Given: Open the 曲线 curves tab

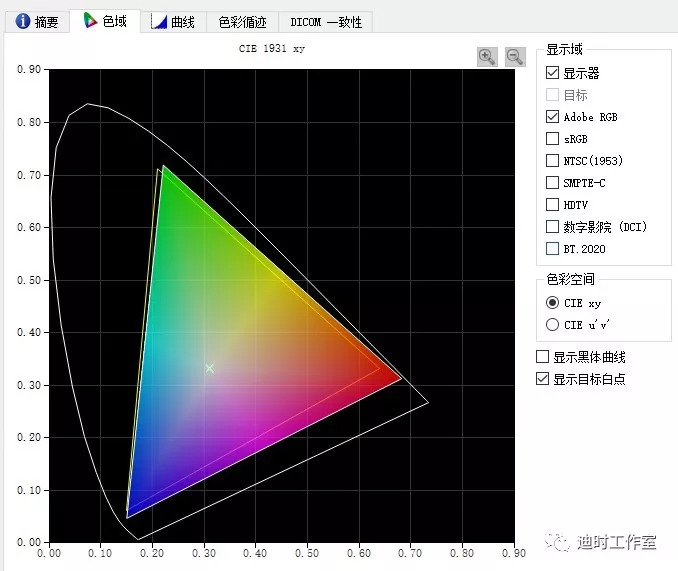Looking at the screenshot, I should (173, 22).
